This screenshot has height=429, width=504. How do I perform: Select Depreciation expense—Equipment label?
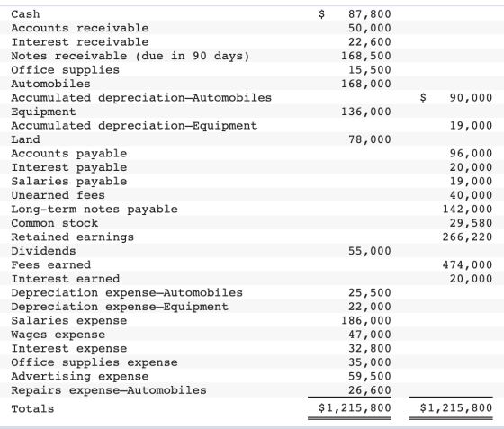point(120,307)
